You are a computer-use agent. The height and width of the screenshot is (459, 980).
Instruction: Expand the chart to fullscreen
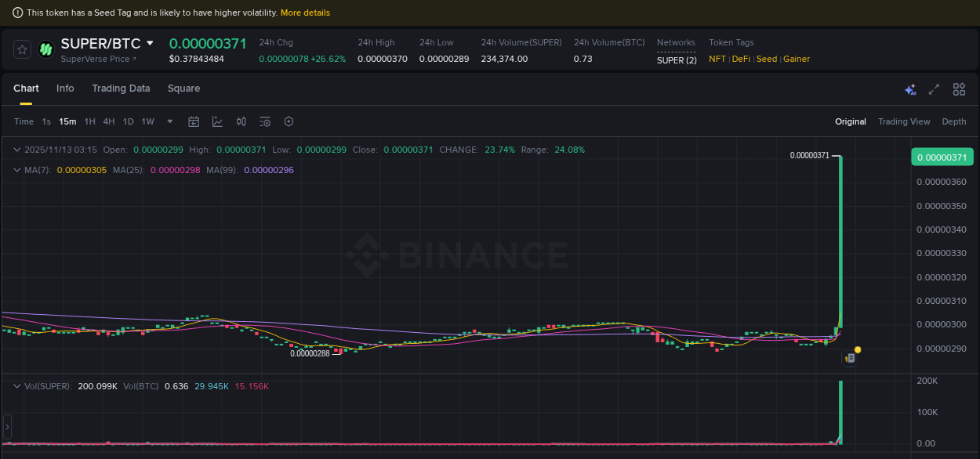[934, 89]
